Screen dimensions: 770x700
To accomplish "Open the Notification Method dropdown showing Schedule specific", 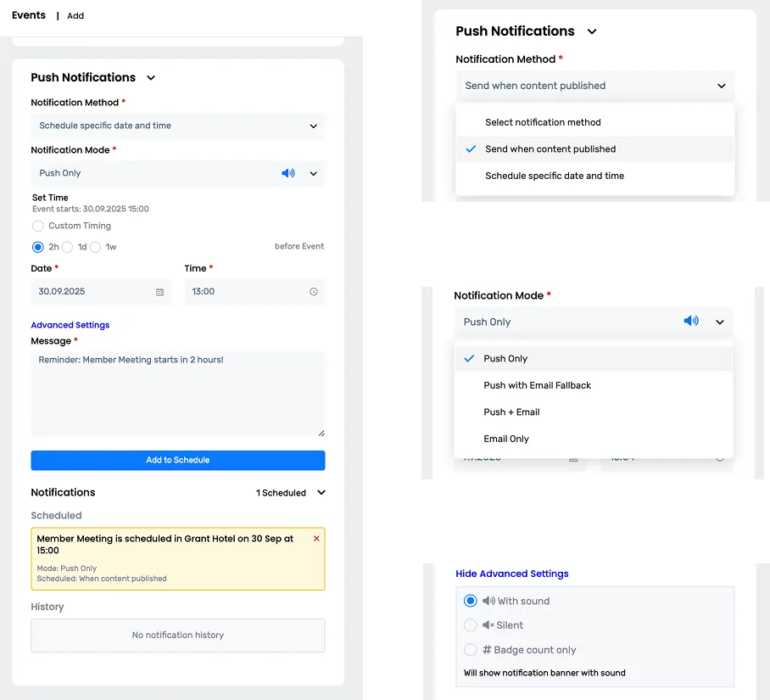I will [178, 126].
